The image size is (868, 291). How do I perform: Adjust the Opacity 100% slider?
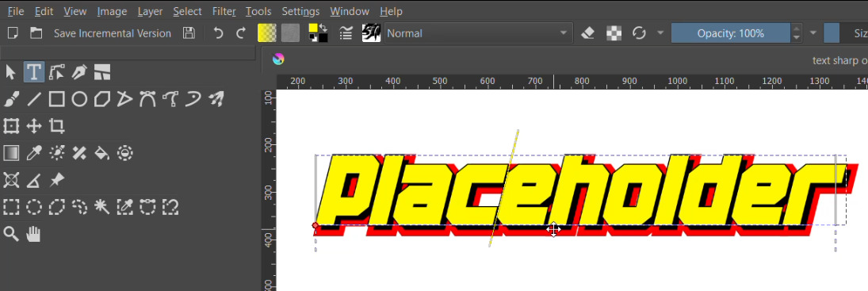point(731,33)
